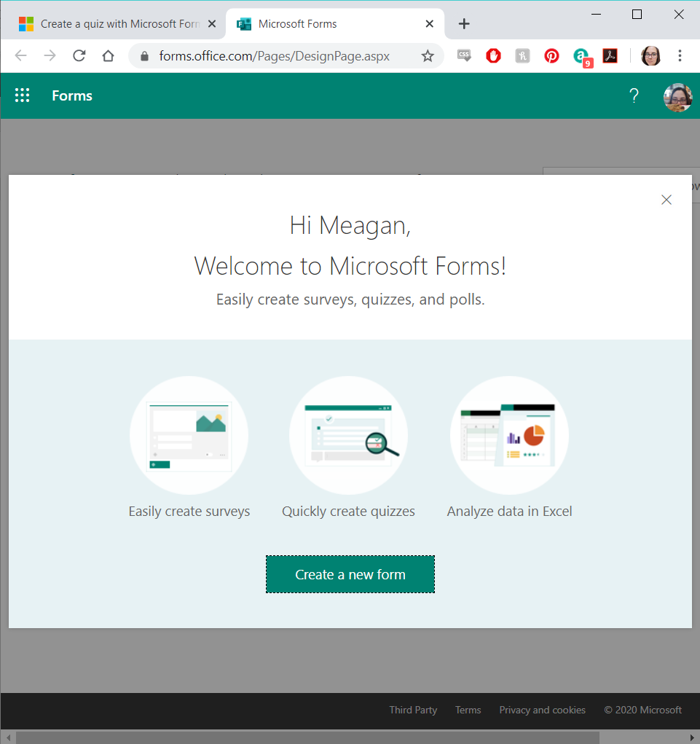Click the Terms footer link
This screenshot has width=700, height=744.
468,710
